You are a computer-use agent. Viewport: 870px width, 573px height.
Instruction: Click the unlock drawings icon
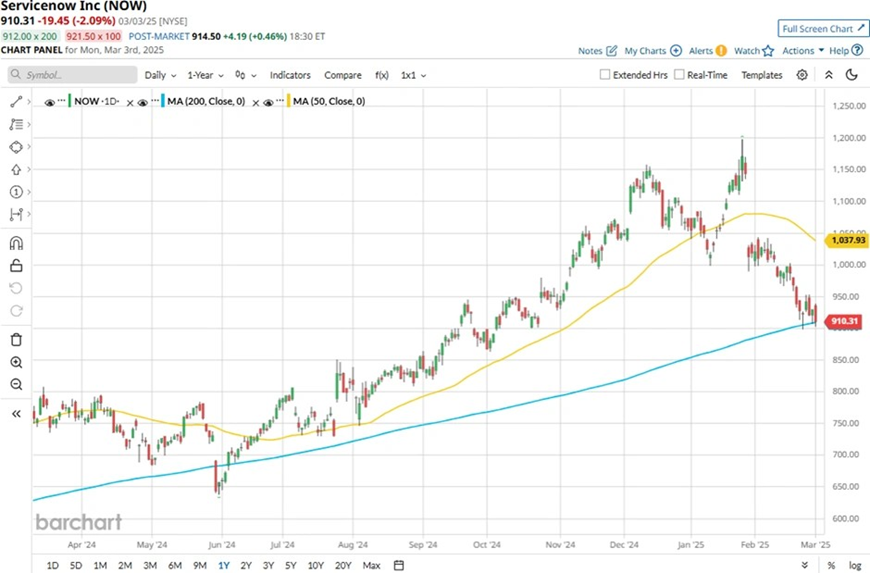click(x=16, y=266)
